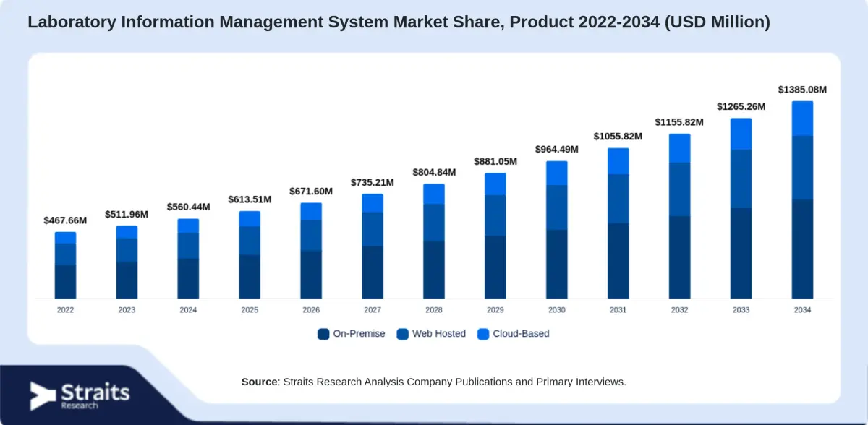Click the 2024 axis label

click(188, 309)
